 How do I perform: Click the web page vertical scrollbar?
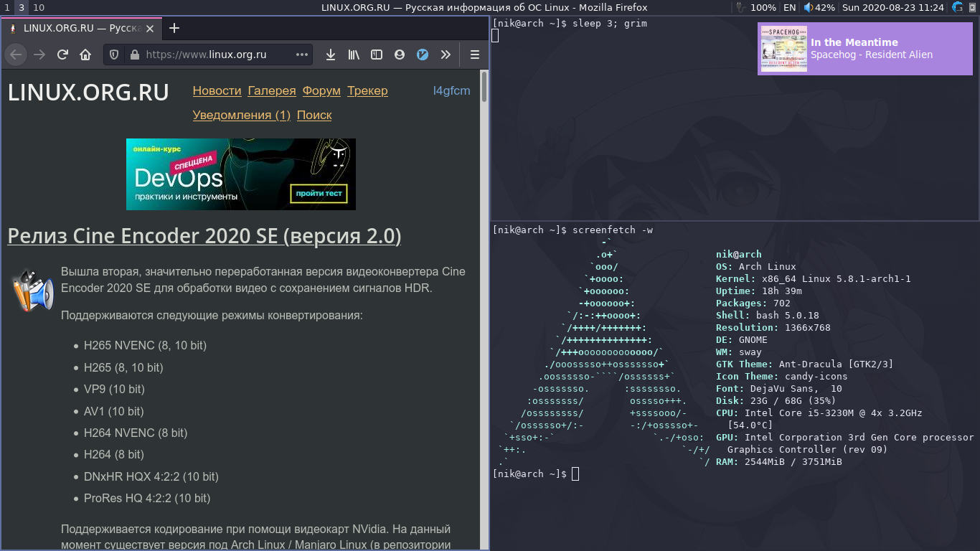tap(484, 86)
